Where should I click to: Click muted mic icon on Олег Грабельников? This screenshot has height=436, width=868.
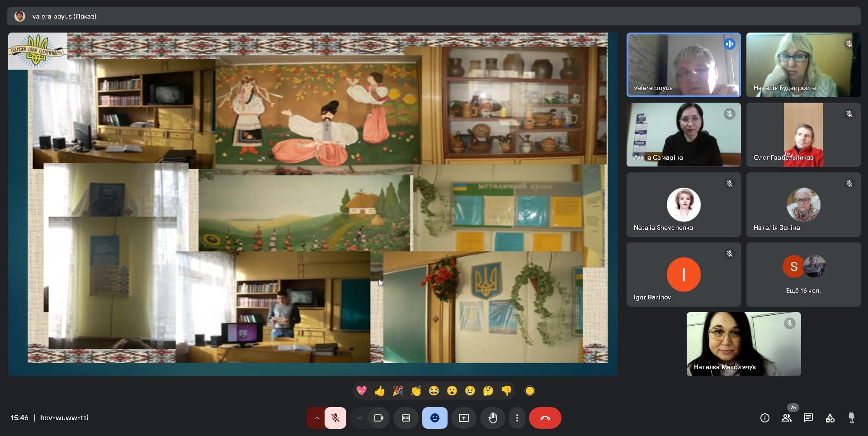click(849, 114)
